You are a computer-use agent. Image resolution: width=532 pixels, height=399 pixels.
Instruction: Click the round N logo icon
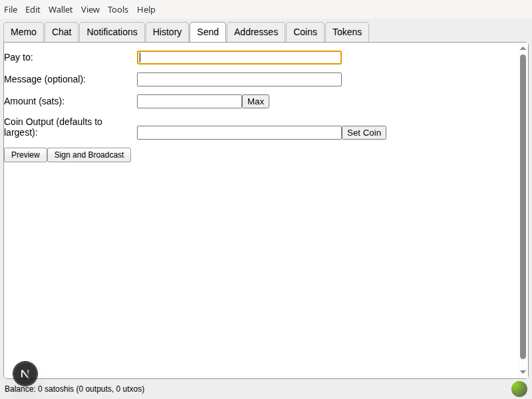[25, 374]
